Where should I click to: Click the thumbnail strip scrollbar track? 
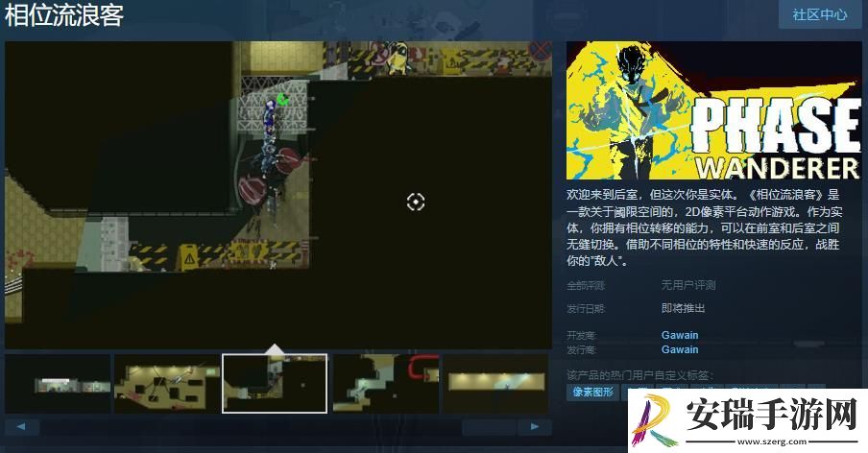[x=278, y=427]
